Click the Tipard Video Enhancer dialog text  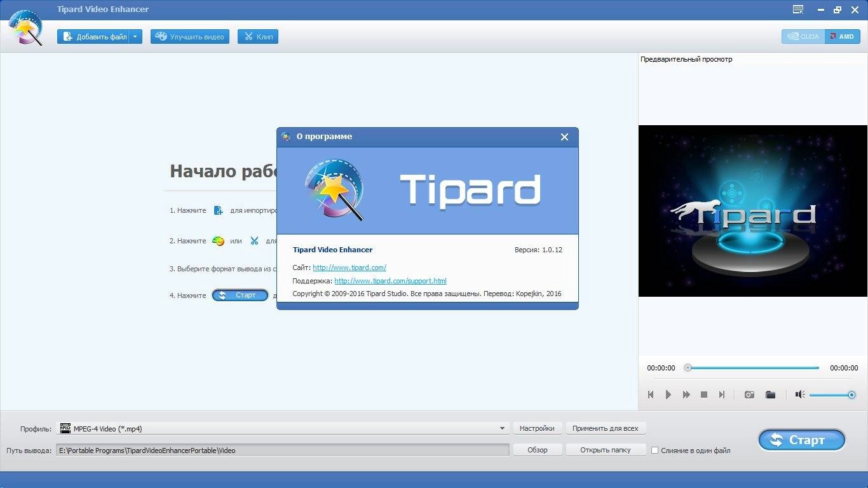click(x=332, y=250)
